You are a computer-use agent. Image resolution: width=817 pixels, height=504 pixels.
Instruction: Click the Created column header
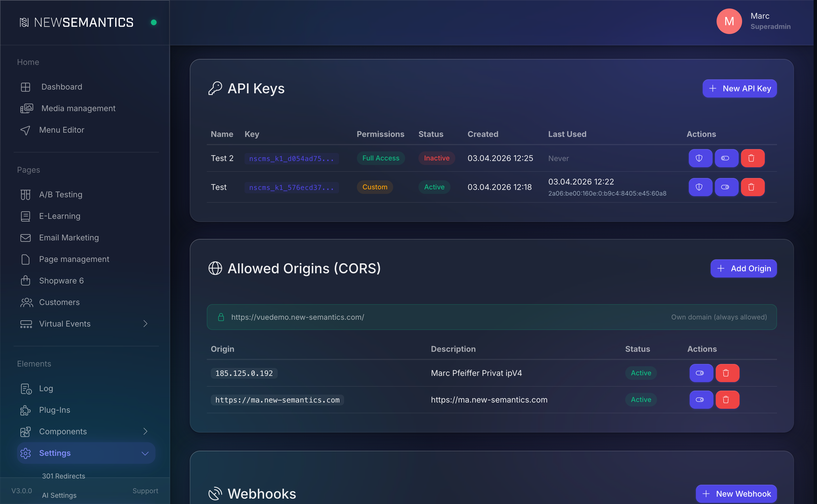pos(483,134)
